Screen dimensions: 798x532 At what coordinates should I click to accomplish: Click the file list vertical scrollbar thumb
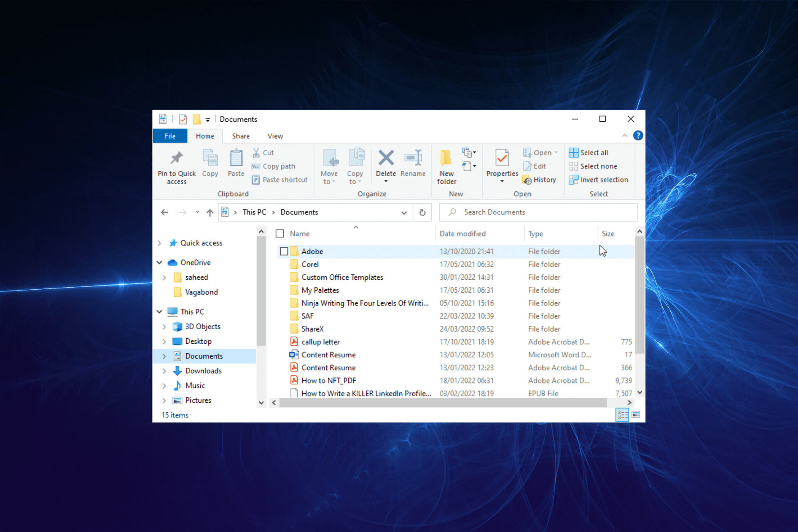pyautogui.click(x=640, y=295)
